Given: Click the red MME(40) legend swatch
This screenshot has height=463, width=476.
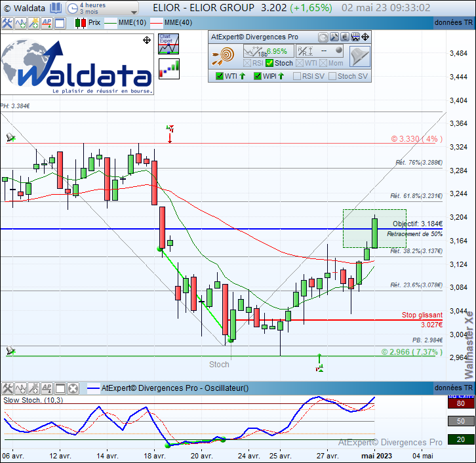Looking at the screenshot, I should (156, 23).
